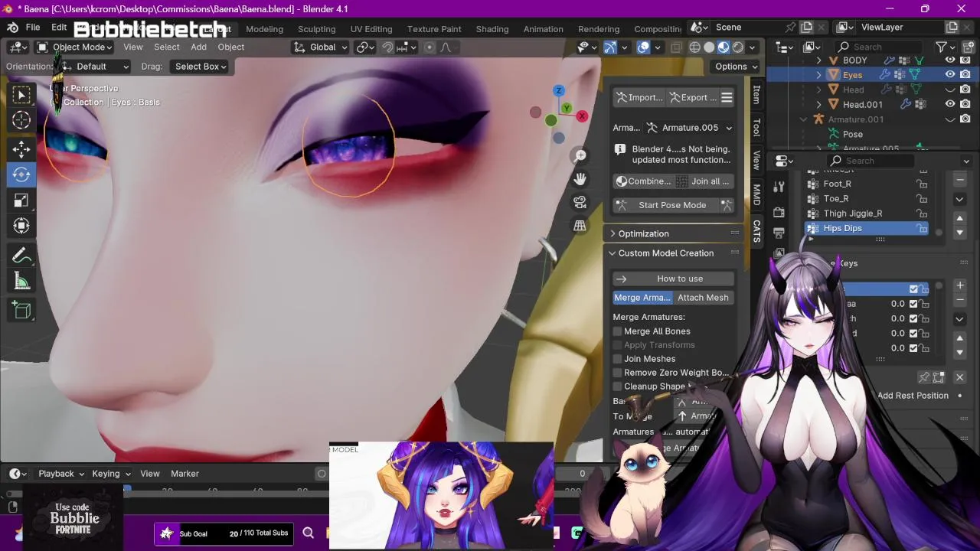This screenshot has height=551, width=980.
Task: Enable Merge All Bones checkbox
Action: click(x=618, y=331)
